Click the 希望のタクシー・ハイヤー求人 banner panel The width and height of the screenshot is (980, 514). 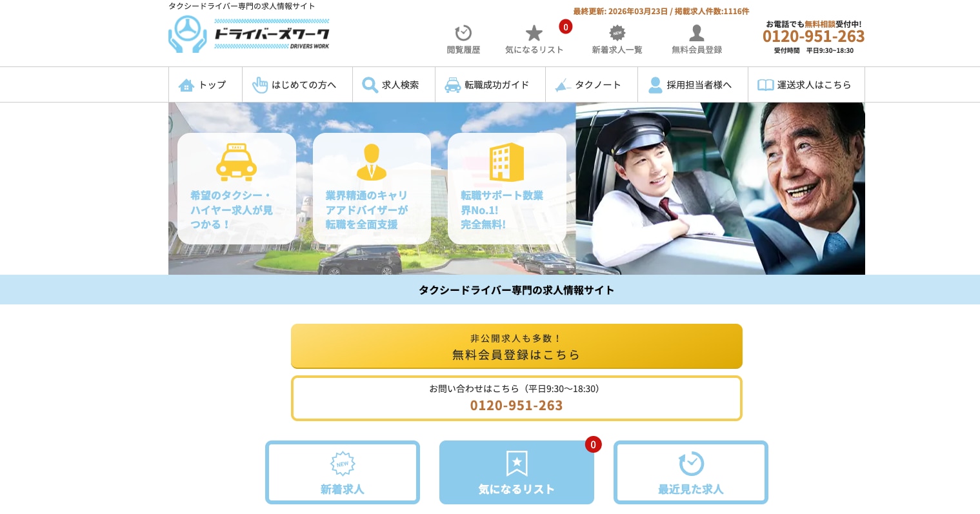237,188
